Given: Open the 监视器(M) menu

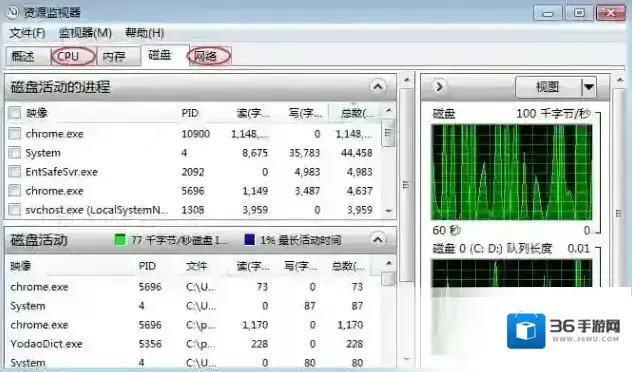Looking at the screenshot, I should [85, 33].
